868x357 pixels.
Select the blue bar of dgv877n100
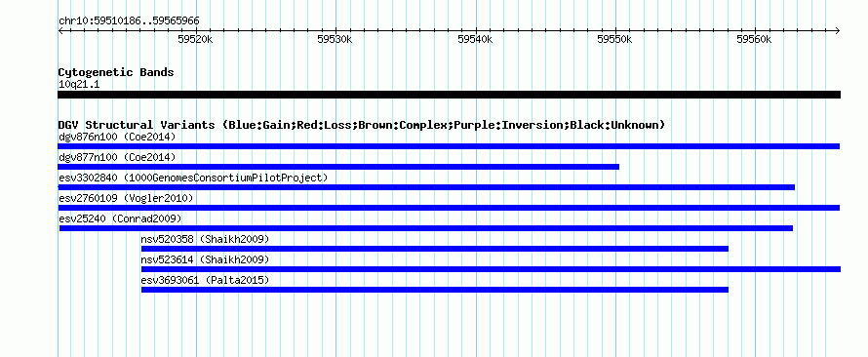click(338, 167)
